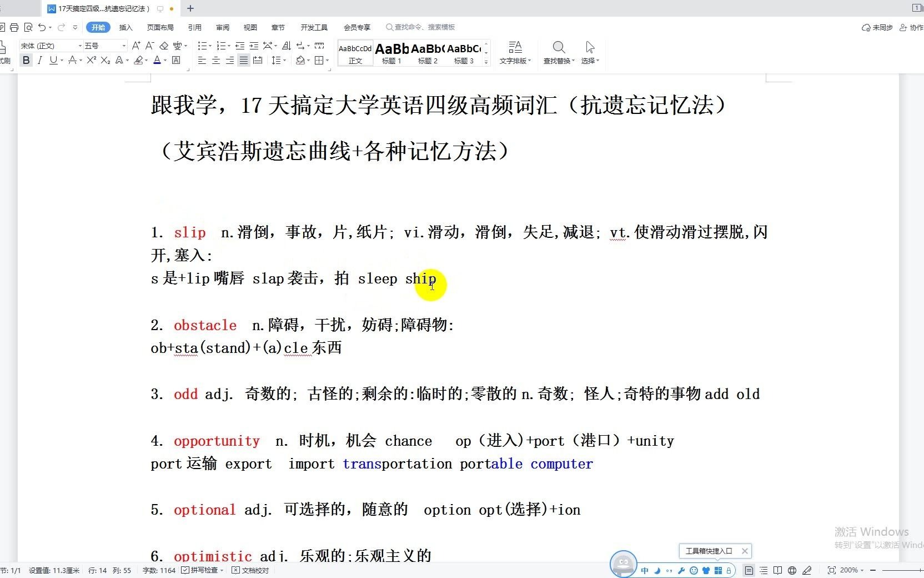The height and width of the screenshot is (578, 924).
Task: Click the sort icon in the paragraph group
Action: point(287,46)
